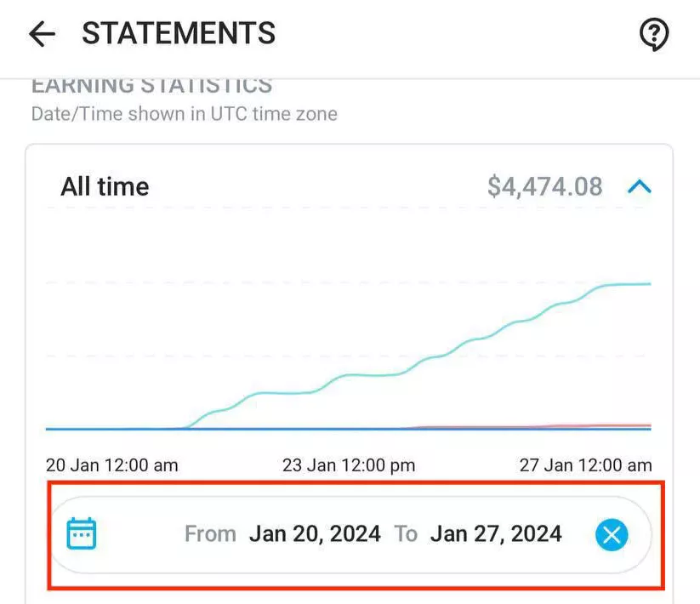
Task: Select the 20 Jan 12:00 am axis label
Action: 112,465
